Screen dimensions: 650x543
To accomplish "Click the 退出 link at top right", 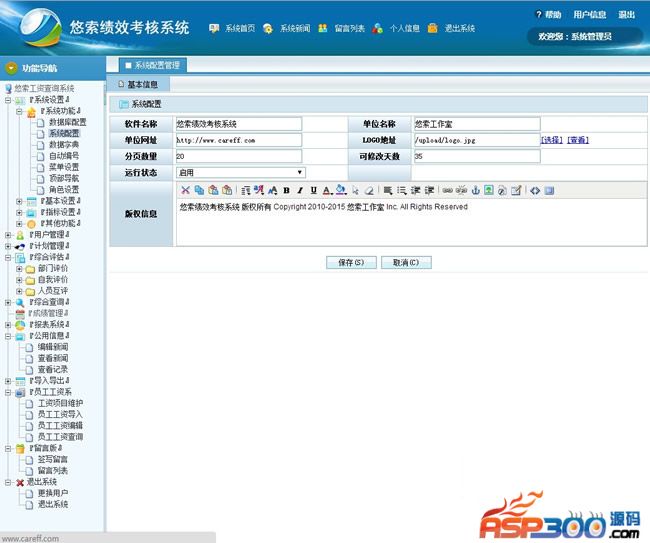I will pos(626,15).
